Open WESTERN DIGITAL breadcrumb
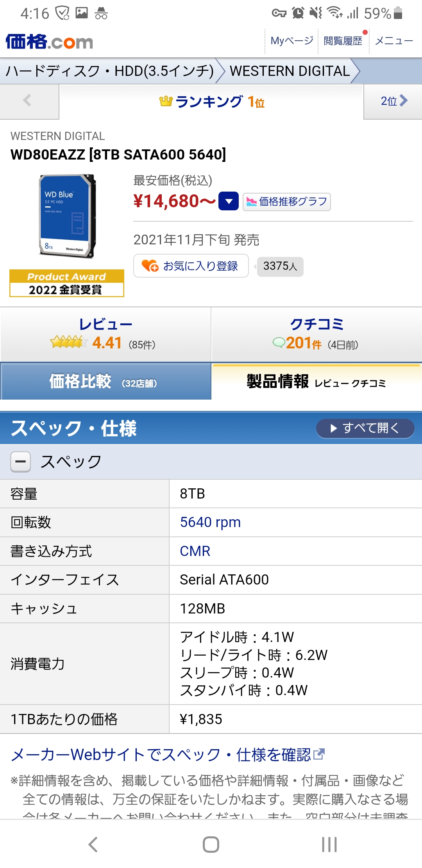This screenshot has height=868, width=422. point(290,71)
